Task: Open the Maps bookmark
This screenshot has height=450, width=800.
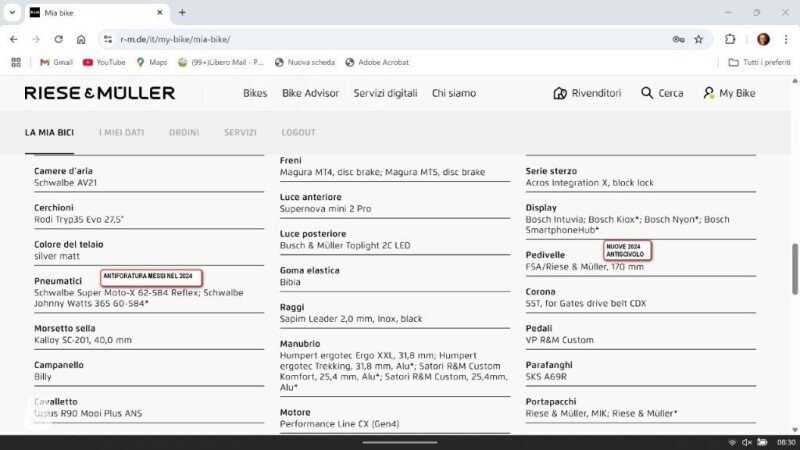Action: click(152, 62)
